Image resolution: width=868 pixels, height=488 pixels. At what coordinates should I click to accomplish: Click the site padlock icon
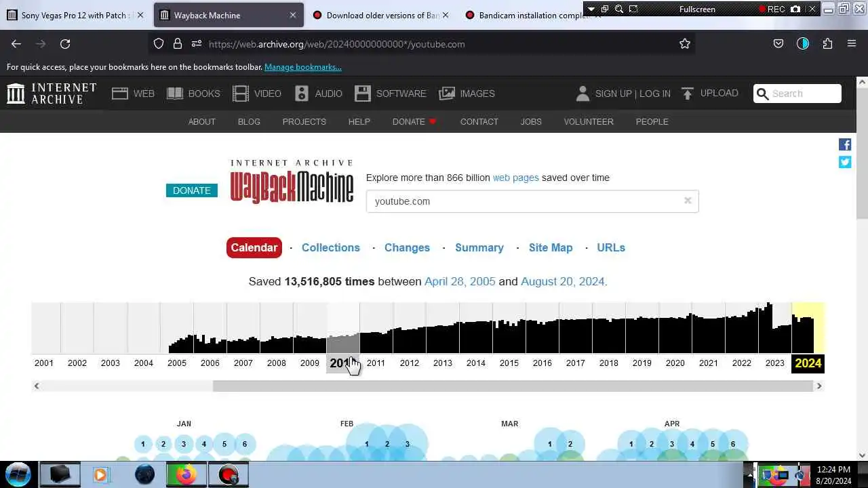pos(178,44)
